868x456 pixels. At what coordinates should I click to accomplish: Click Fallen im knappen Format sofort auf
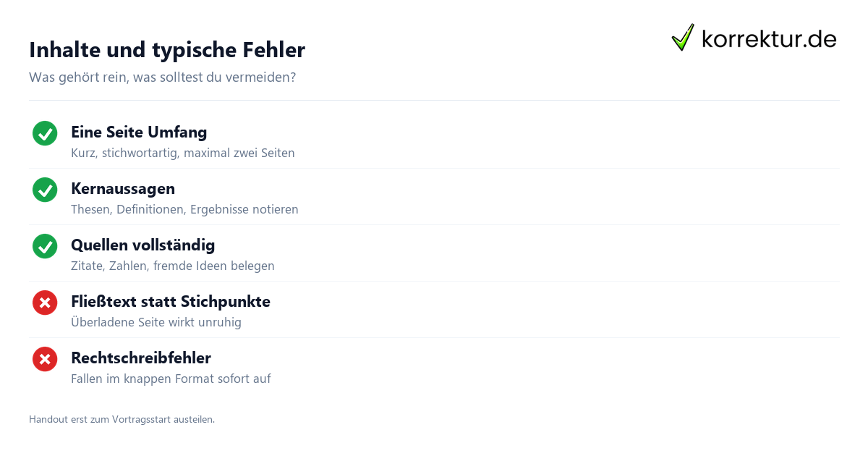click(171, 379)
